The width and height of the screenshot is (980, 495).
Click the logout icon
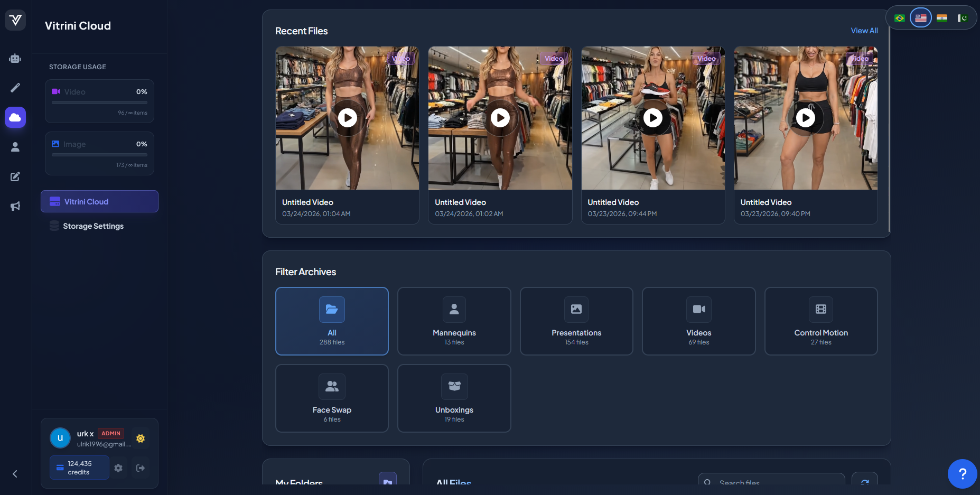coord(141,468)
